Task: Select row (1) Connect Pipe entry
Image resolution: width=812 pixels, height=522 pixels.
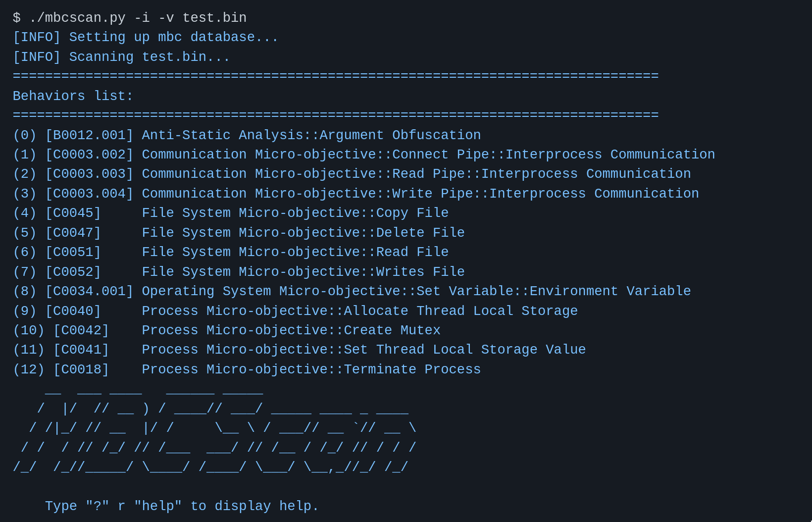Action: tap(364, 155)
